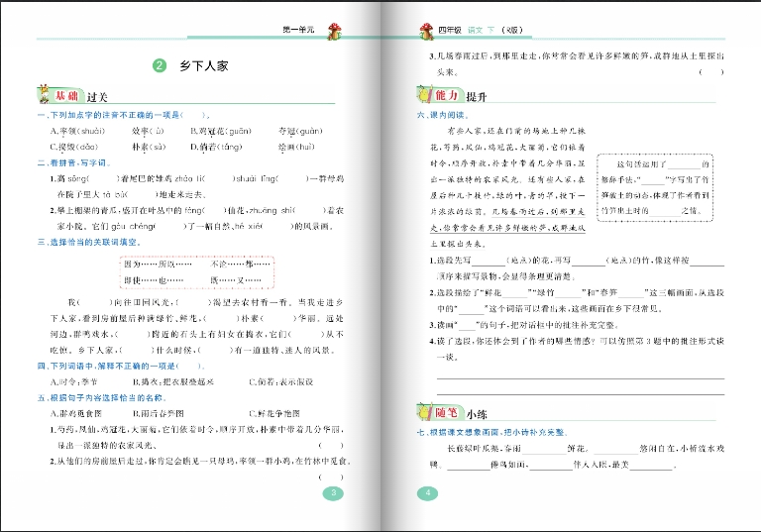761x532 pixels.
Task: Click the green circled number 2 lesson badge
Action: click(160, 65)
